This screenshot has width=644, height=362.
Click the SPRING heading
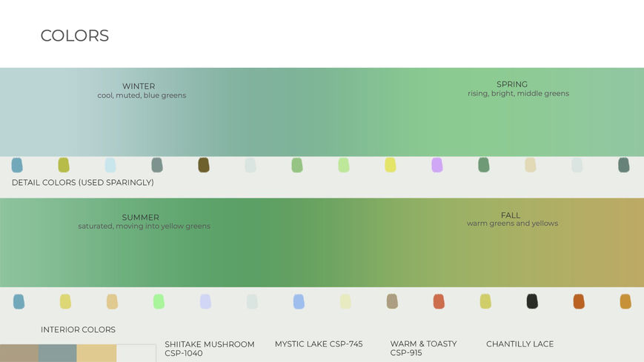512,84
